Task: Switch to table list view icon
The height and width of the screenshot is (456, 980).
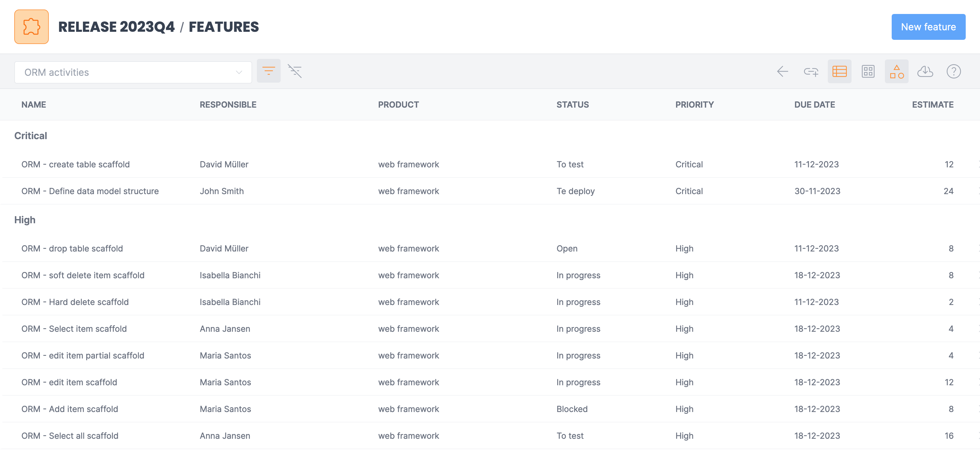Action: coord(839,72)
